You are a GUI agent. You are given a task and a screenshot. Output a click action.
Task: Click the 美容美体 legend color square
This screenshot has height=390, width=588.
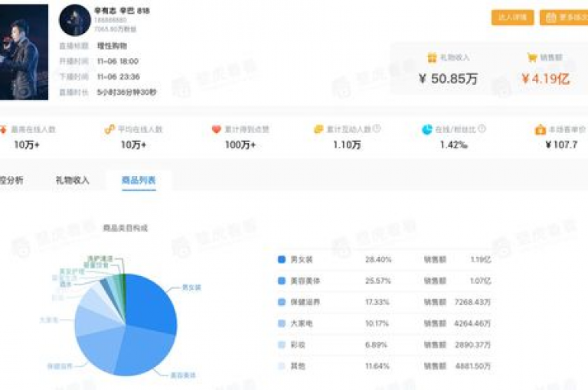(282, 281)
